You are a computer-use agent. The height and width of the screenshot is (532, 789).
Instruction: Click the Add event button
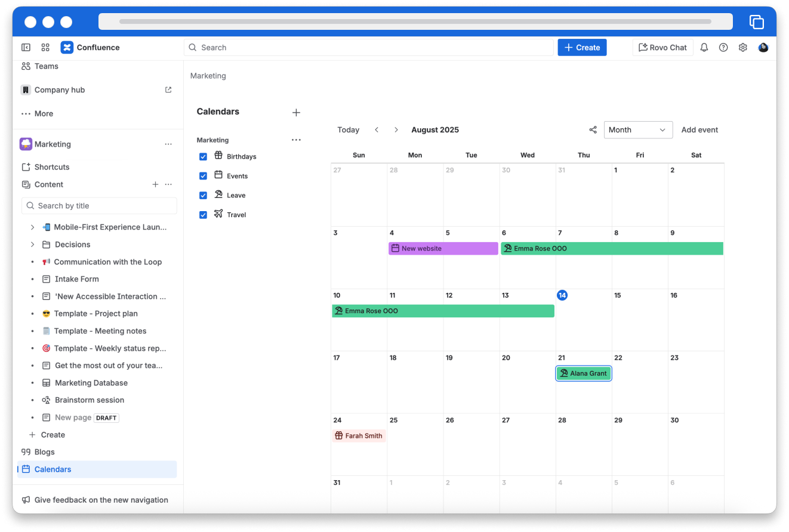pos(699,130)
